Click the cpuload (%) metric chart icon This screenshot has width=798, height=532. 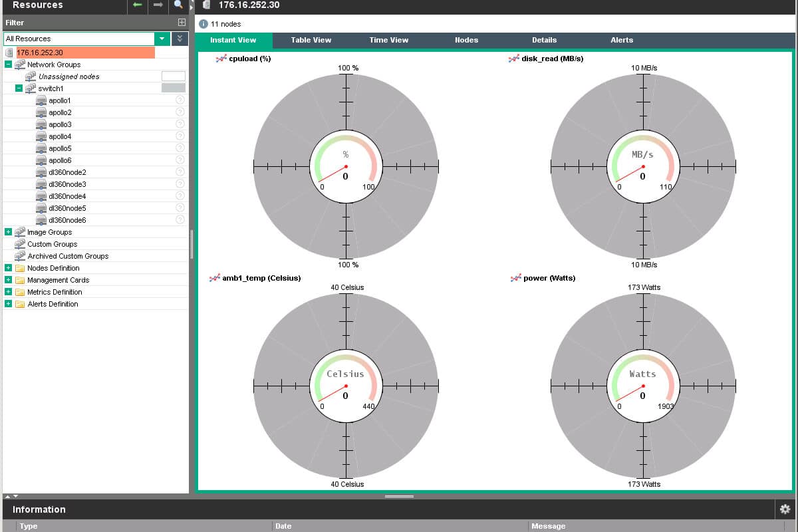point(221,59)
